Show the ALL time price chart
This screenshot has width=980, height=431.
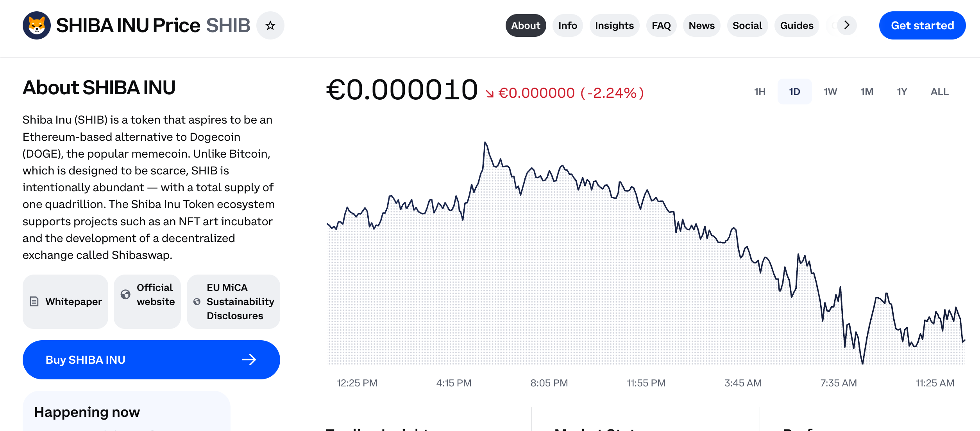[x=939, y=92]
